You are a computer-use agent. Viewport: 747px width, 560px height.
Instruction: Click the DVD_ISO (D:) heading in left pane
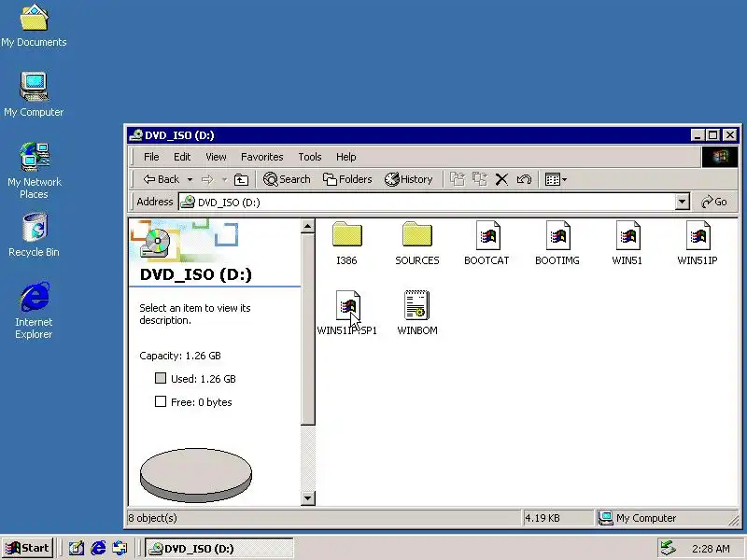tap(196, 274)
